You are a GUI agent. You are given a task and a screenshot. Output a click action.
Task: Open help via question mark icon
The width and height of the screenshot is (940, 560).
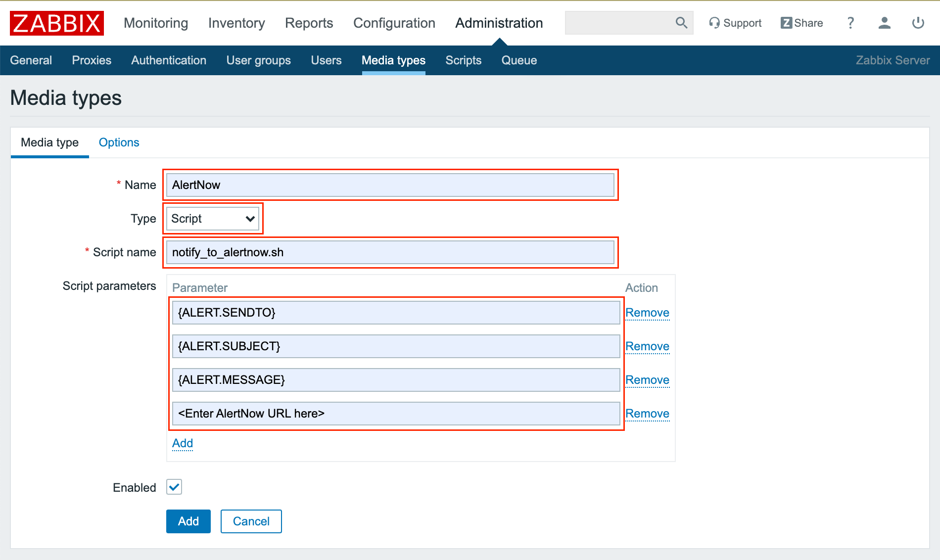click(850, 23)
